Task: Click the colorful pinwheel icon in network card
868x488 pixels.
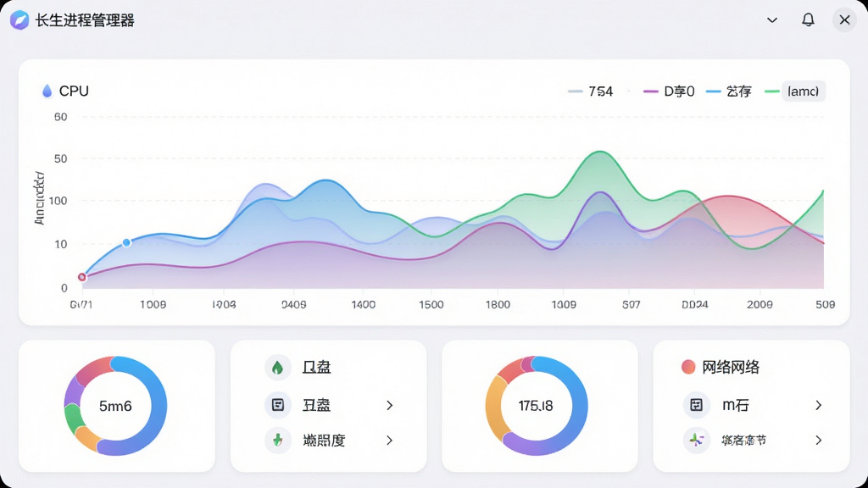Action: point(697,441)
